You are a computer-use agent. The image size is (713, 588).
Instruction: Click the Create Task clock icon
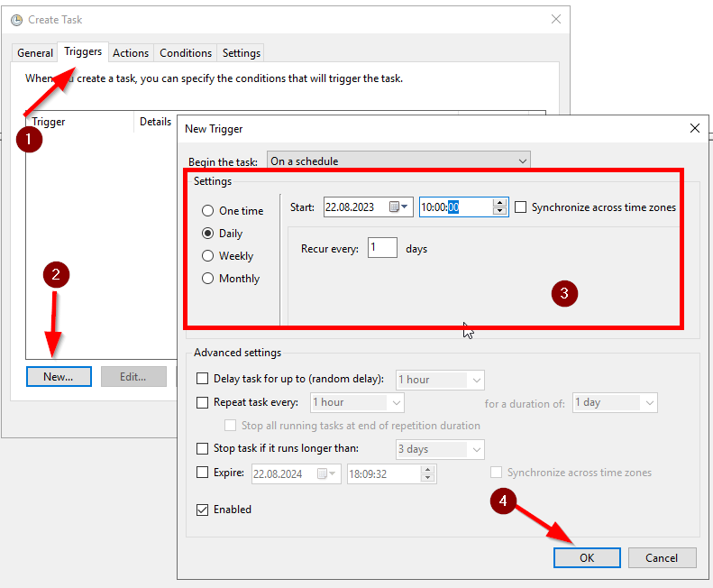pos(16,20)
